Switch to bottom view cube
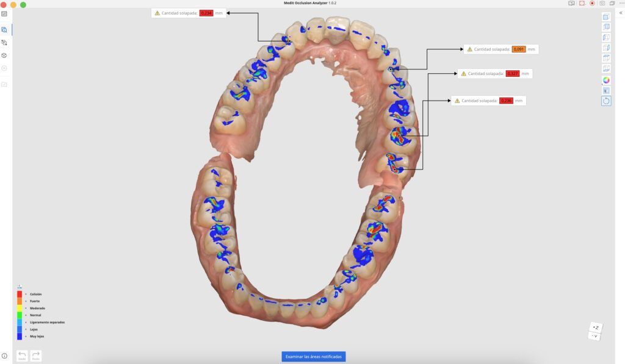 [x=606, y=68]
